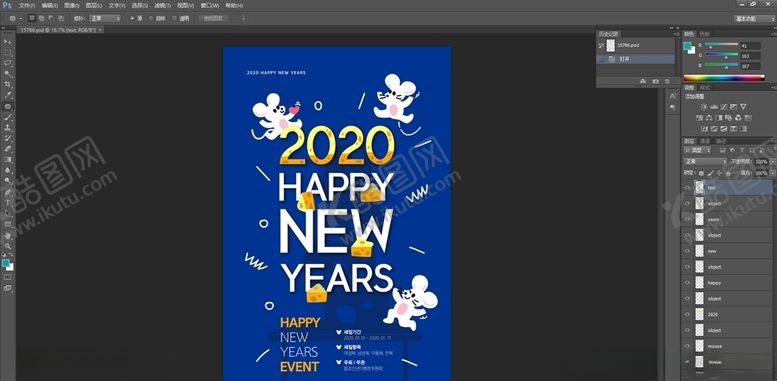The width and height of the screenshot is (777, 381).
Task: Open the patch mode dropdown in options bar
Action: coord(105,18)
